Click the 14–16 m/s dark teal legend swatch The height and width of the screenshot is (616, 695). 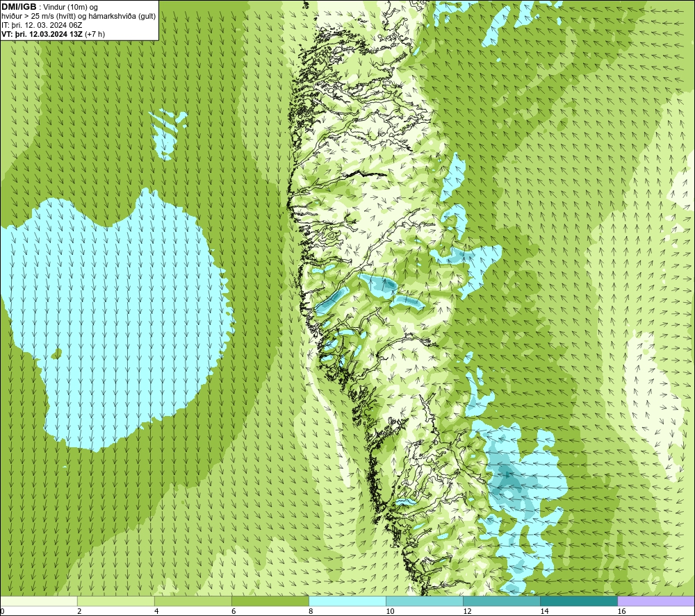579,601
